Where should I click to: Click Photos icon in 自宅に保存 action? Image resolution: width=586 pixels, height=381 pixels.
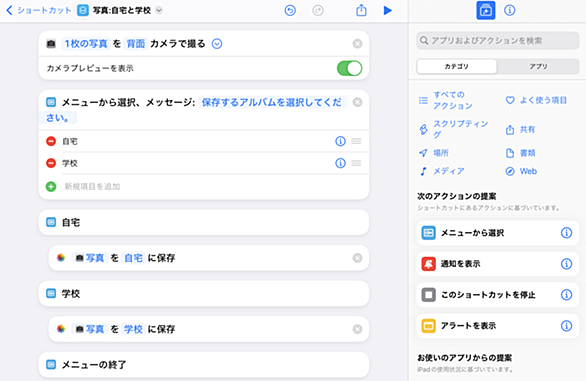pyautogui.click(x=61, y=258)
